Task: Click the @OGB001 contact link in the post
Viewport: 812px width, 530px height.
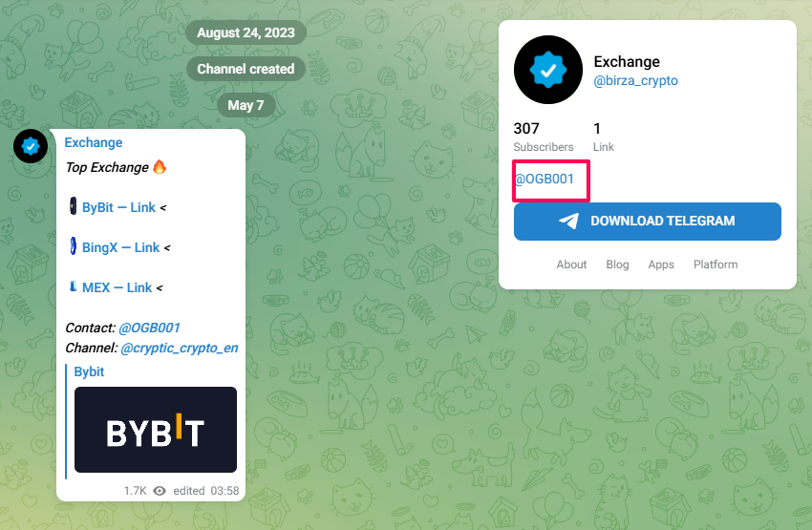Action: (x=149, y=328)
